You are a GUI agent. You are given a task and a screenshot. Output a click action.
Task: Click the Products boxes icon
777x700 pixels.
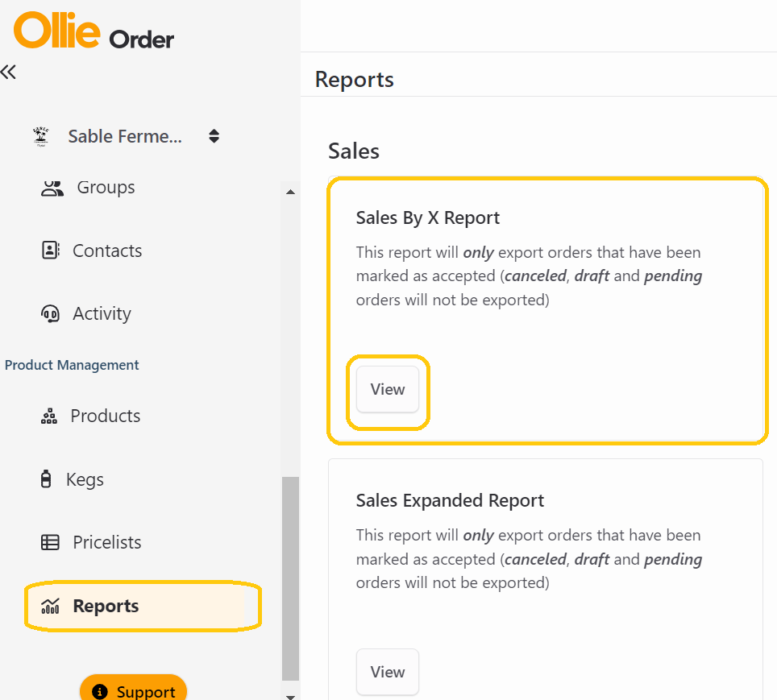pos(49,416)
